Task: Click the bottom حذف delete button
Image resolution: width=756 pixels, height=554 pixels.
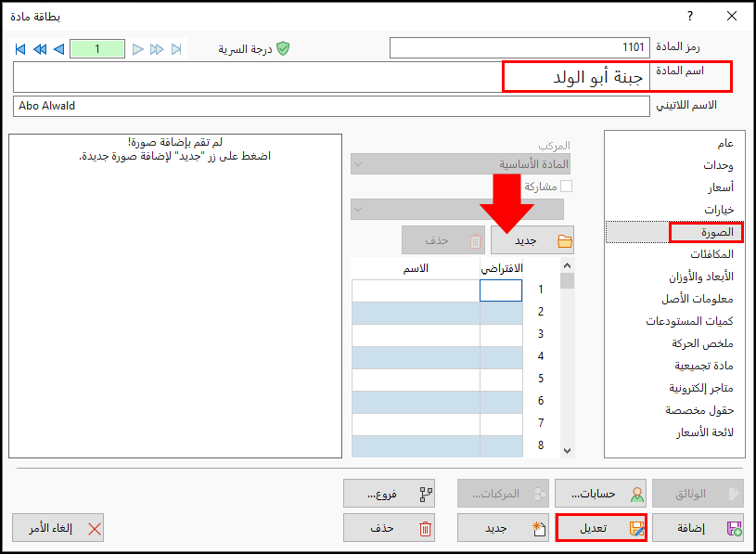Action: click(389, 528)
